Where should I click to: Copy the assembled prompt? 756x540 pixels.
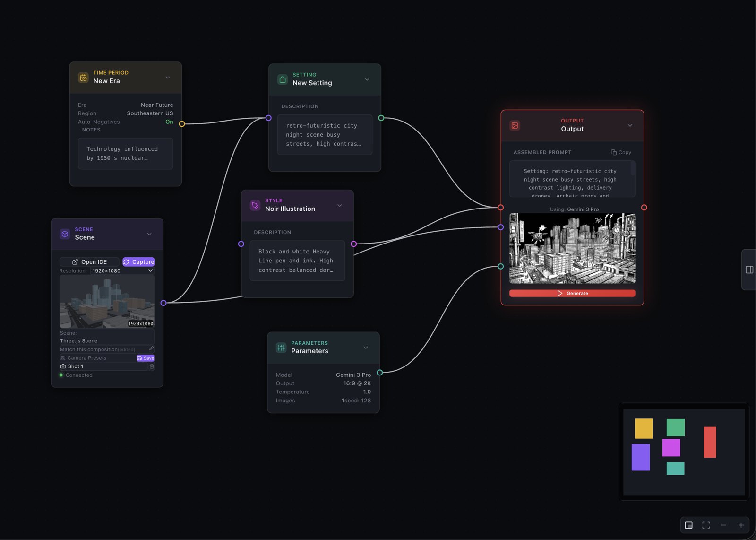point(621,152)
